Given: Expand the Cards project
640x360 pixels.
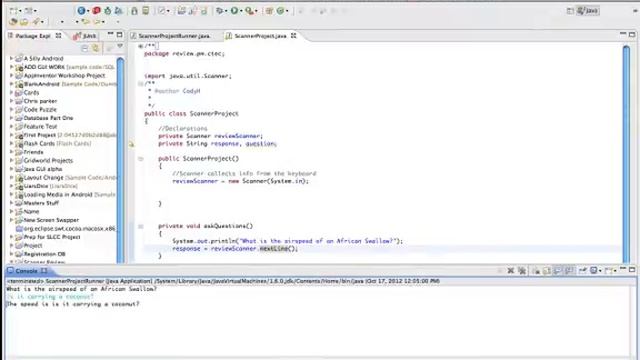Looking at the screenshot, I should pos(11,93).
